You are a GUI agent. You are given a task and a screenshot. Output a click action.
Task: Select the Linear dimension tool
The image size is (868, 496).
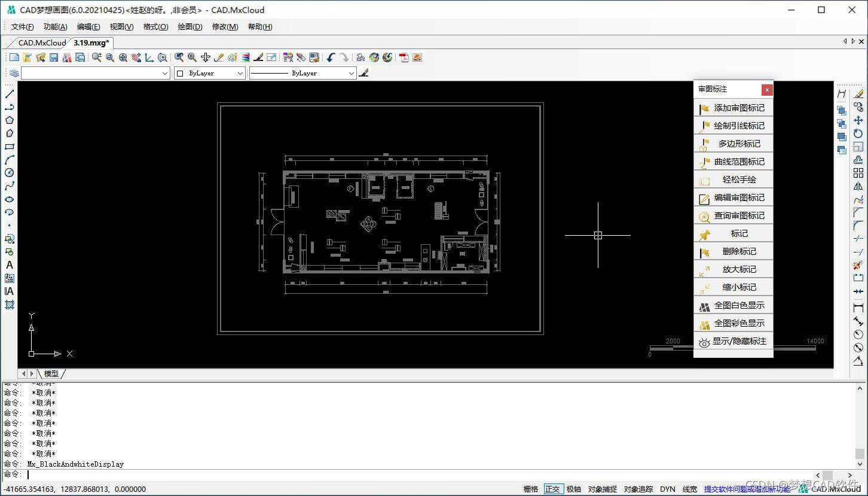(858, 308)
